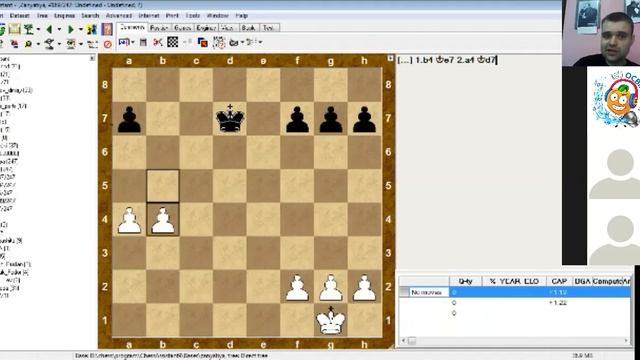The height and width of the screenshot is (360, 640).
Task: Click the icon left of the red stop icon
Action: click(92, 44)
